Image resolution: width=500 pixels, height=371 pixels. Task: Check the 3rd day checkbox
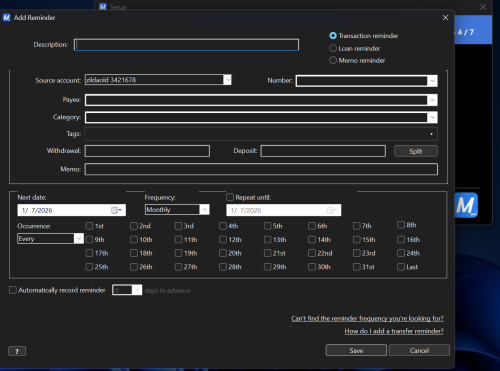(x=178, y=226)
